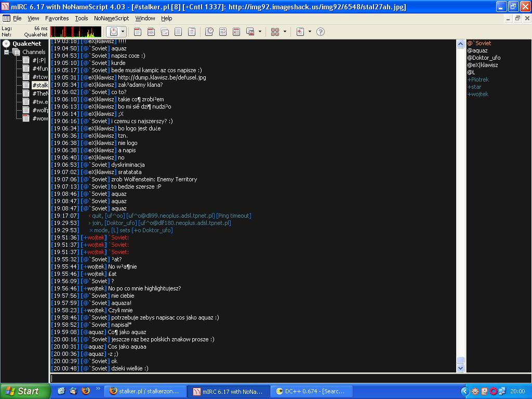Collapse the Channels tree node

click(x=7, y=52)
